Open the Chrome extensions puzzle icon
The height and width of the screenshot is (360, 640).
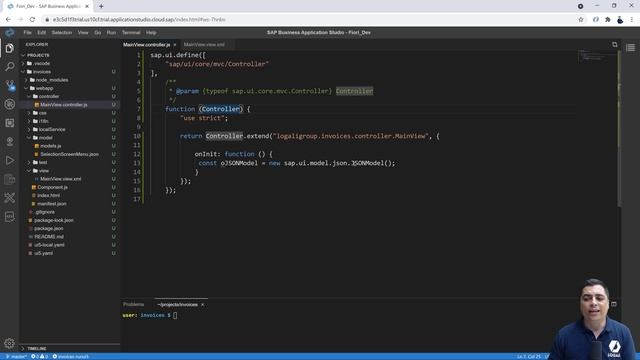[x=608, y=20]
